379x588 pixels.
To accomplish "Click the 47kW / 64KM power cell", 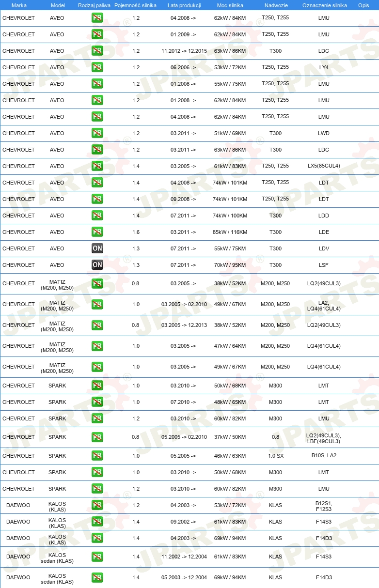I will point(230,346).
